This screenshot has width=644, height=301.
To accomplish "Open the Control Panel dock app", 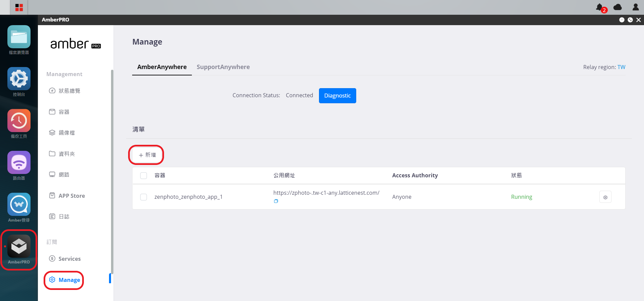I will click(x=19, y=79).
